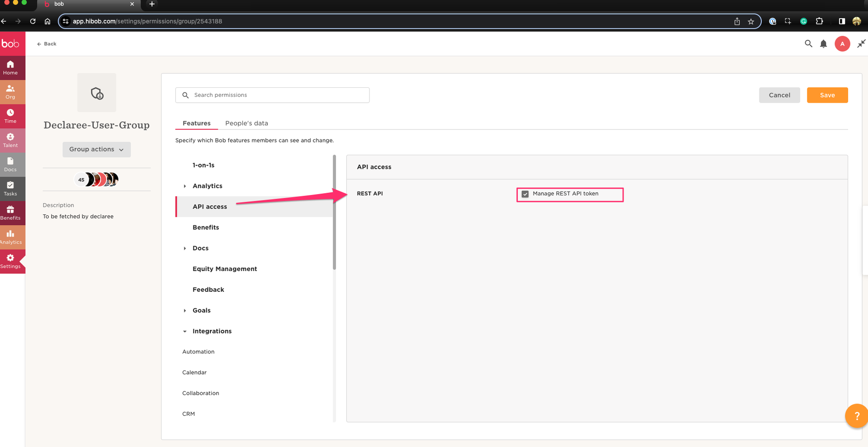Open Talent section in sidebar
This screenshot has height=447, width=868.
(x=10, y=140)
